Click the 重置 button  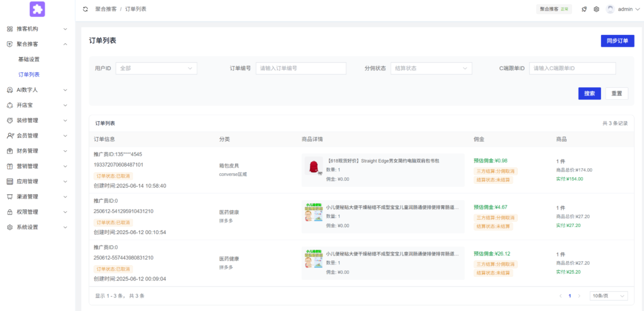click(616, 93)
